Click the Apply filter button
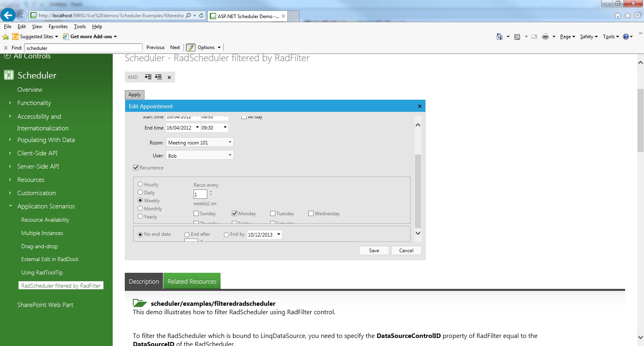Screen dimensions: 644x346 134,95
